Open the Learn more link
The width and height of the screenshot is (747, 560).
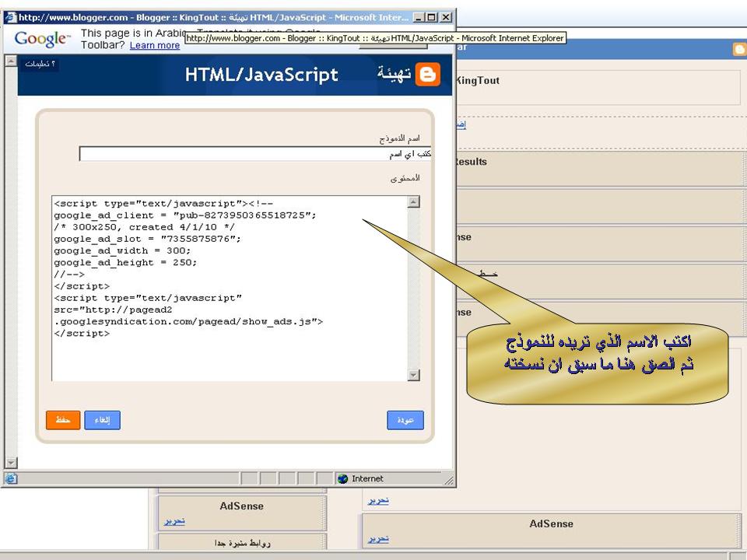click(154, 45)
